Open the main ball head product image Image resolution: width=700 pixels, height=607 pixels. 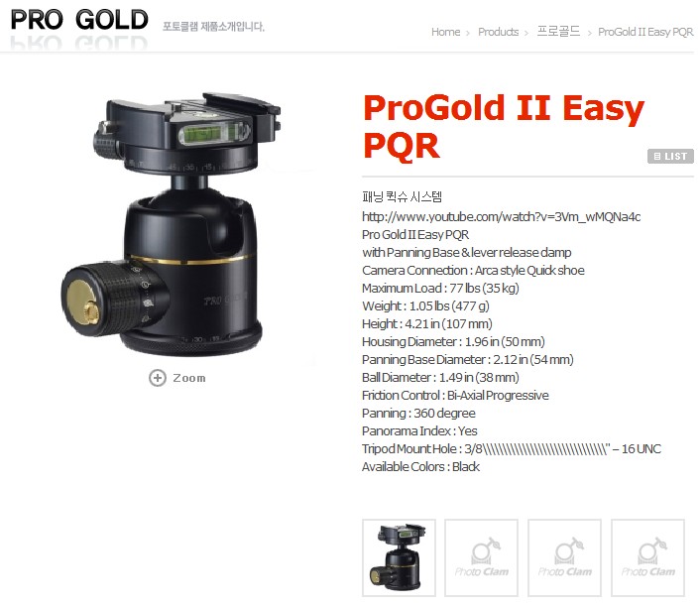click(x=171, y=224)
